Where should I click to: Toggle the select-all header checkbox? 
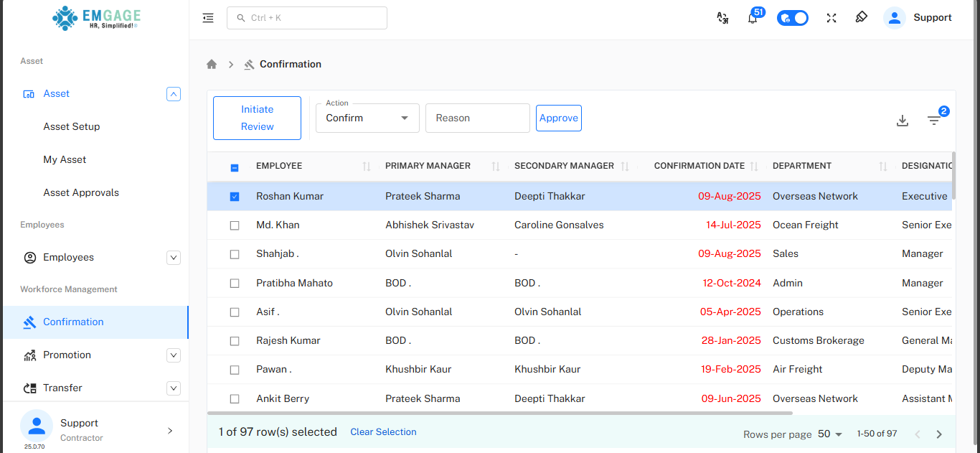coord(235,167)
